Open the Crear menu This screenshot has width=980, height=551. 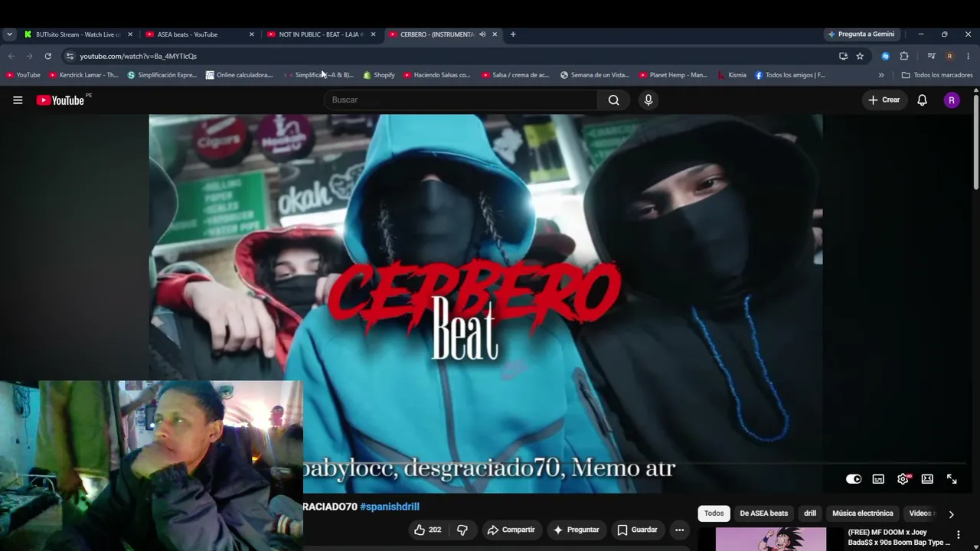coord(884,100)
